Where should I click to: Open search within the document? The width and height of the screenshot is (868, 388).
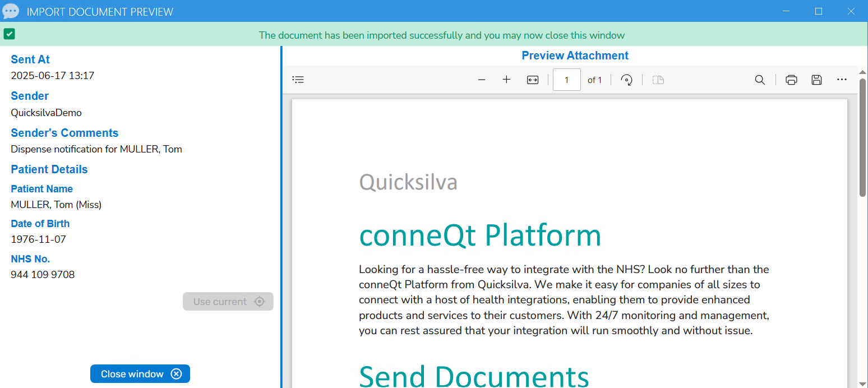click(x=760, y=80)
